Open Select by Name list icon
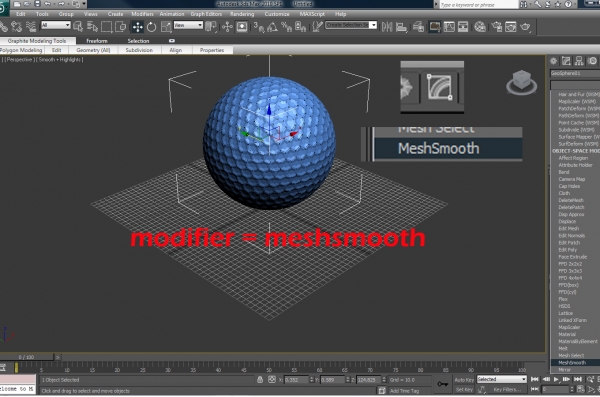600x397 pixels. [92, 27]
